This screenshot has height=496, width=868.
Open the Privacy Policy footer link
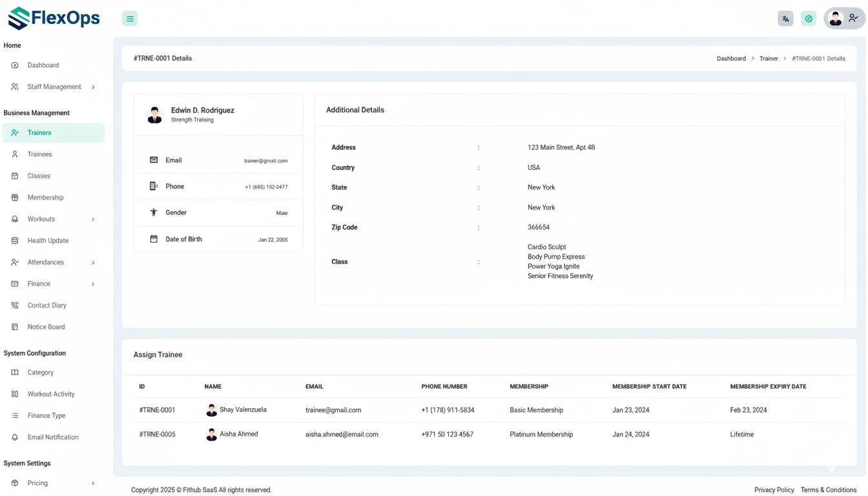(774, 490)
